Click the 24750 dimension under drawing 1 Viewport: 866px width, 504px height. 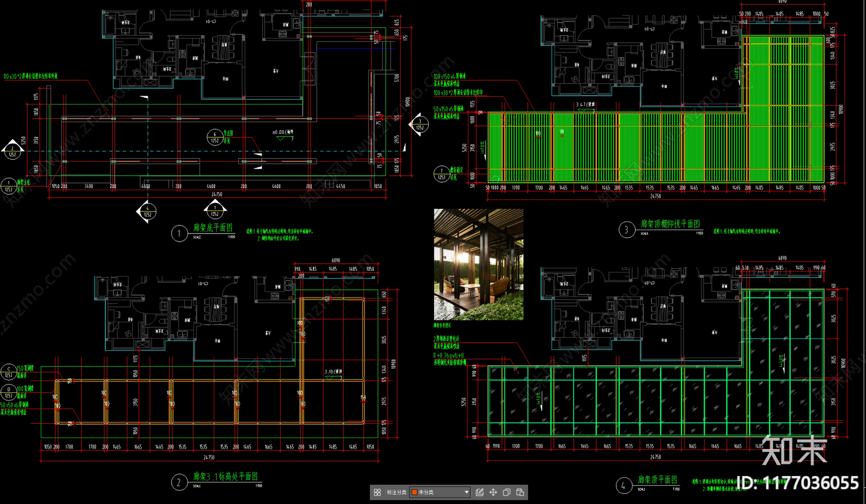pyautogui.click(x=216, y=194)
